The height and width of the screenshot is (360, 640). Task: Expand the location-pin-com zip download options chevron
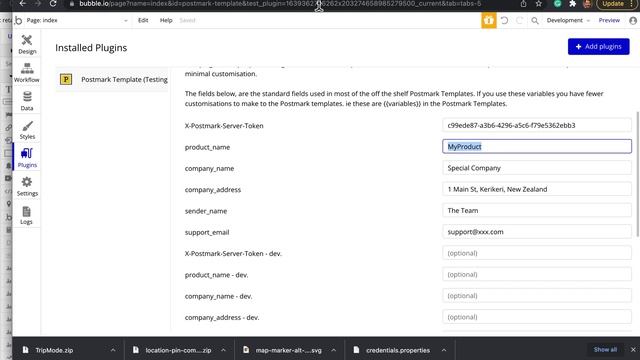coord(223,350)
